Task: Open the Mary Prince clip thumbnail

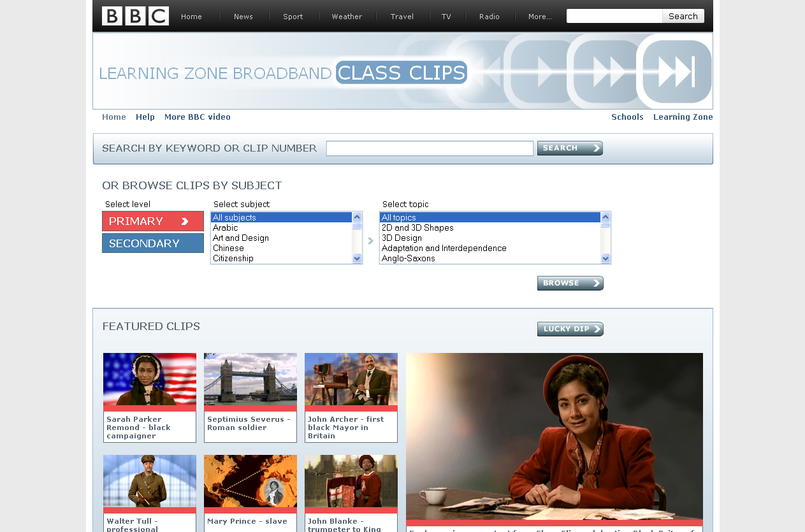Action: [x=250, y=481]
